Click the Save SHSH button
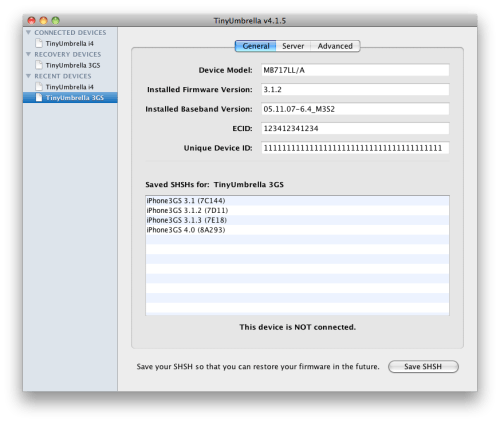500x423 pixels. [423, 367]
